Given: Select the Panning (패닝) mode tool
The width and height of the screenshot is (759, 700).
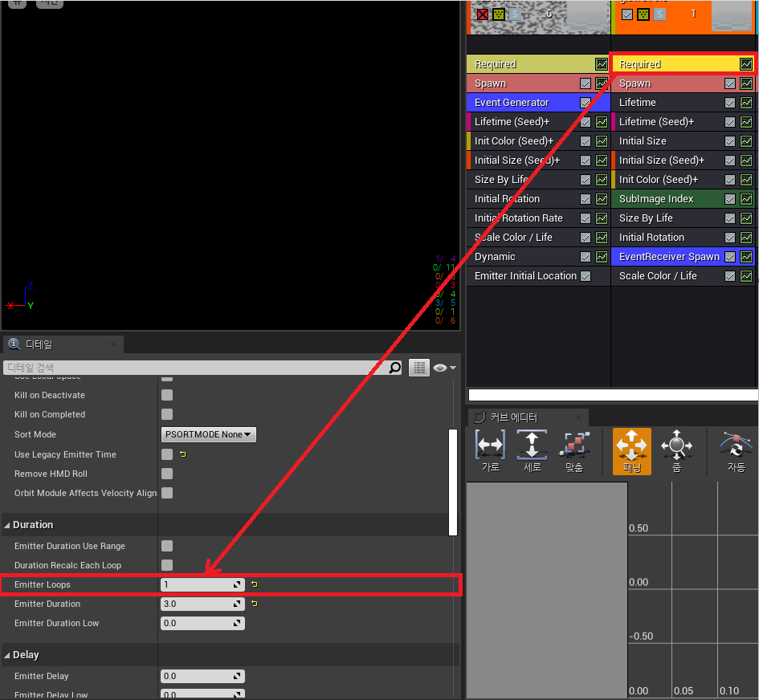Looking at the screenshot, I should pyautogui.click(x=631, y=451).
